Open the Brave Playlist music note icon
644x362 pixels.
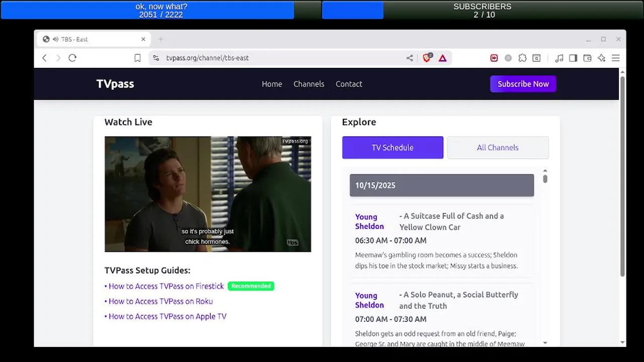pos(559,58)
